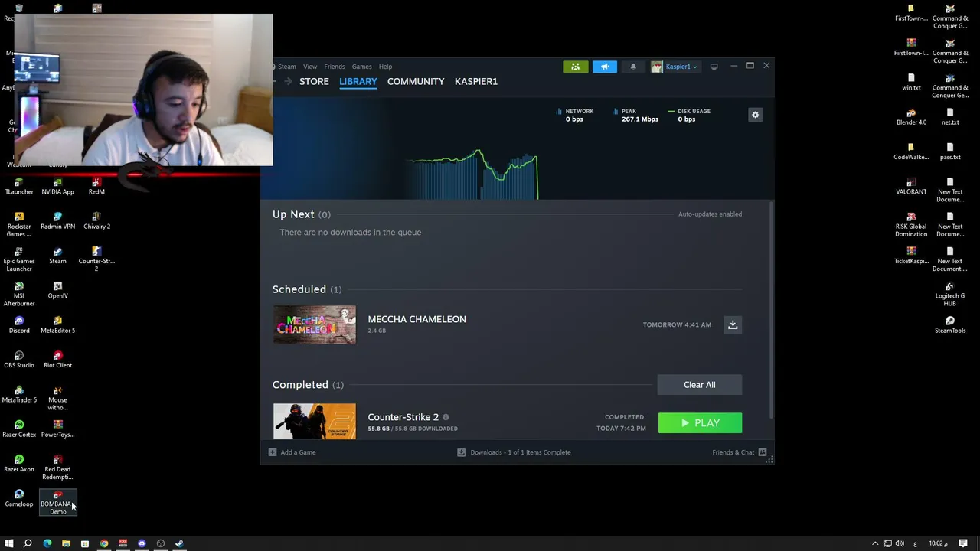Switch to the LIBRARY tab
This screenshot has height=551, width=980.
pyautogui.click(x=358, y=81)
